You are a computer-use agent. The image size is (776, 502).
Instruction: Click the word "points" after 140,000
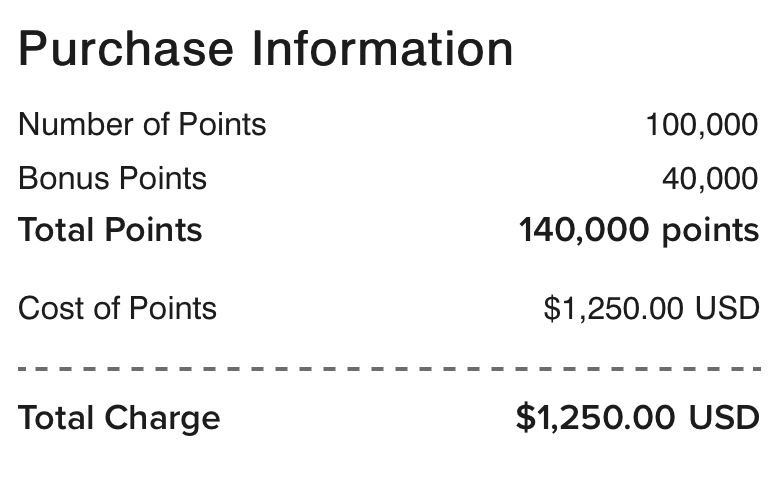(711, 231)
